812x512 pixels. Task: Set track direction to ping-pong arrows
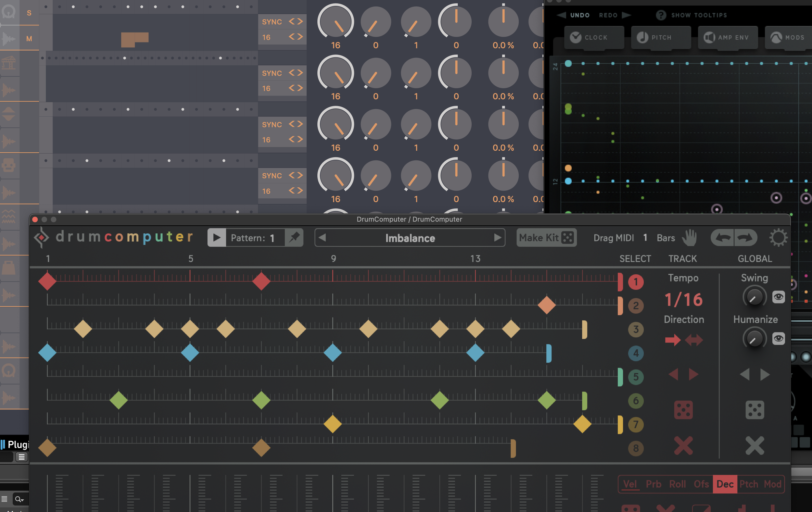click(694, 340)
